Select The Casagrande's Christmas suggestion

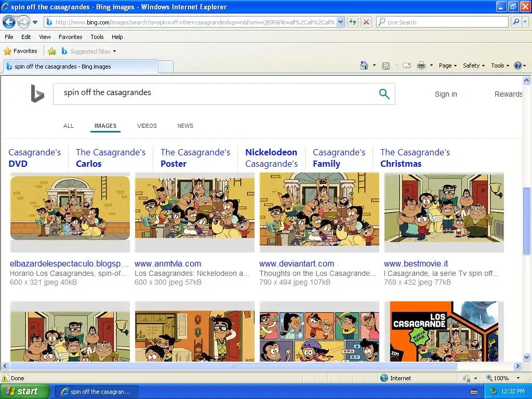(x=415, y=158)
